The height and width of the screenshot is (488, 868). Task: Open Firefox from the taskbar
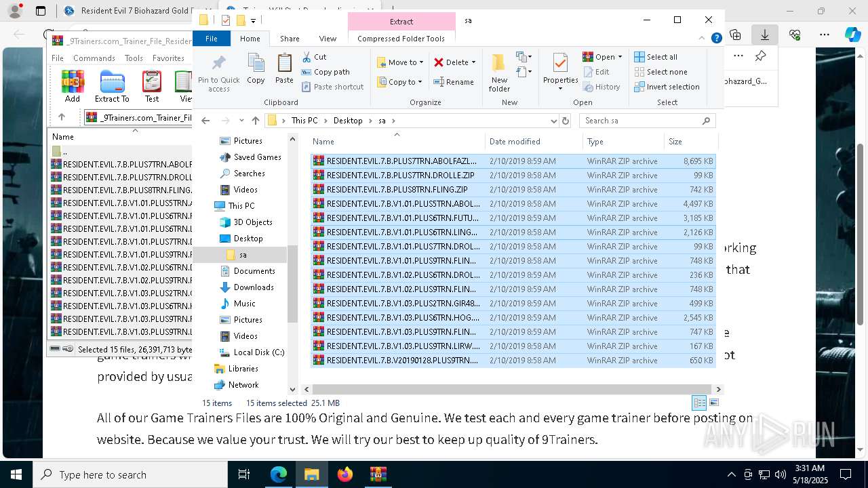pos(345,474)
